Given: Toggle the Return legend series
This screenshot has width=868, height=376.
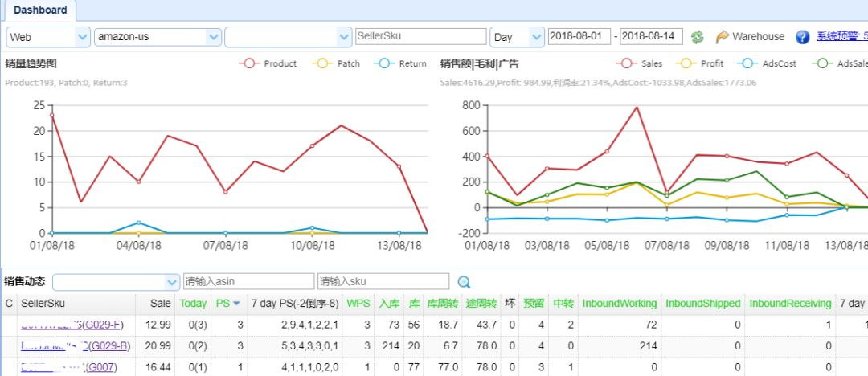Looking at the screenshot, I should pyautogui.click(x=400, y=63).
